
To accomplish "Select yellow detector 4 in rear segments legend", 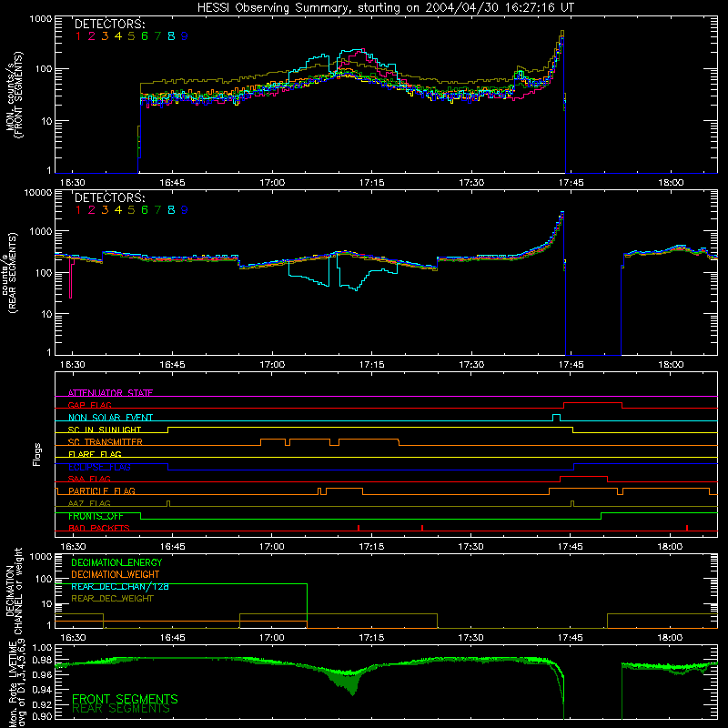I will [118, 210].
